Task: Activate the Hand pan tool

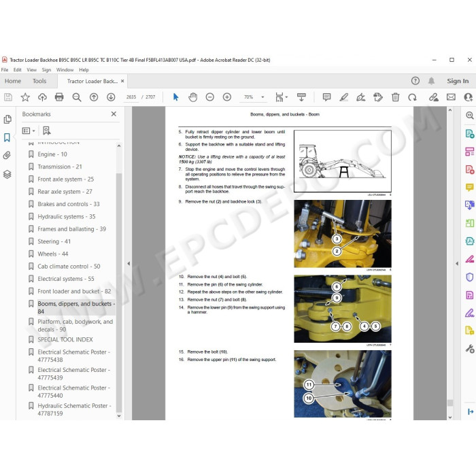Action: [192, 97]
